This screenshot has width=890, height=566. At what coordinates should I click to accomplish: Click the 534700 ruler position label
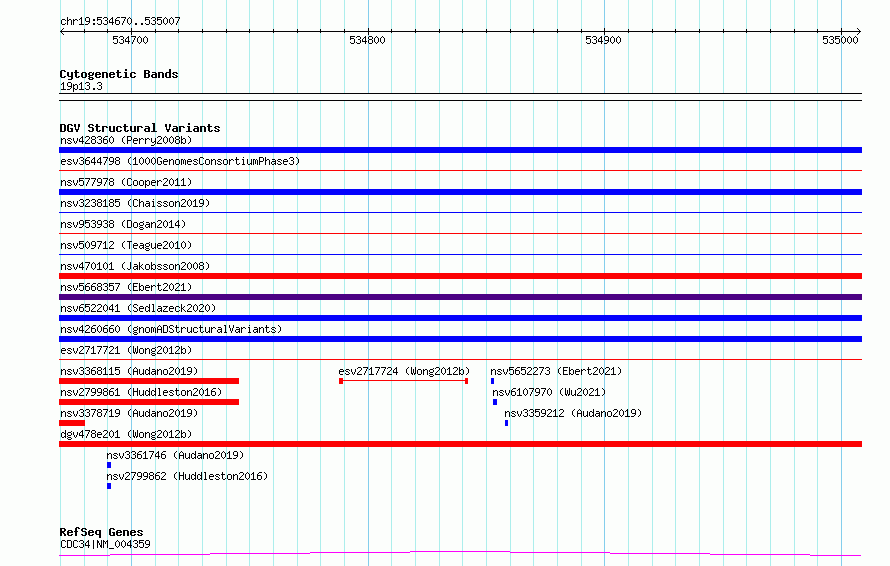pos(130,40)
